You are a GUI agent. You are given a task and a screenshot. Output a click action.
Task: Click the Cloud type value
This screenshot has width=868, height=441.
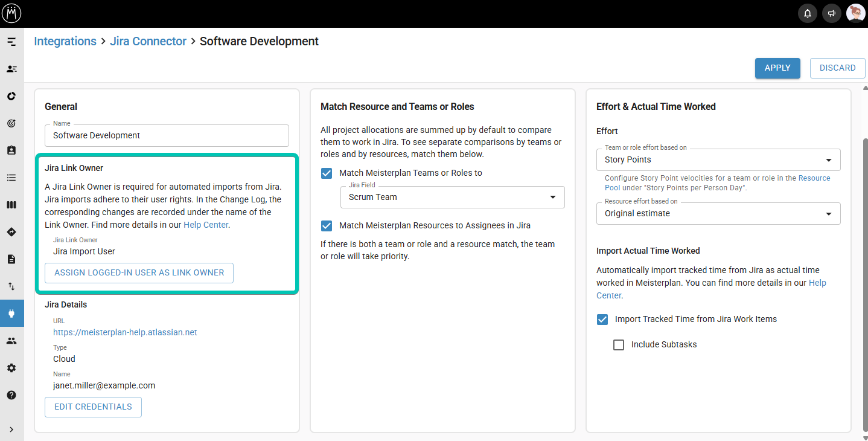click(64, 359)
